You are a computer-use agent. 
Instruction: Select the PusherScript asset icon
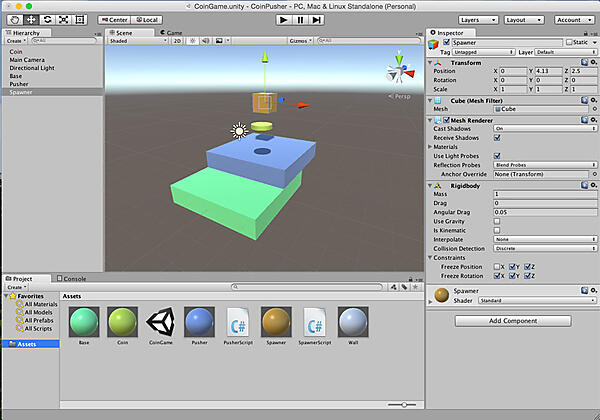239,322
